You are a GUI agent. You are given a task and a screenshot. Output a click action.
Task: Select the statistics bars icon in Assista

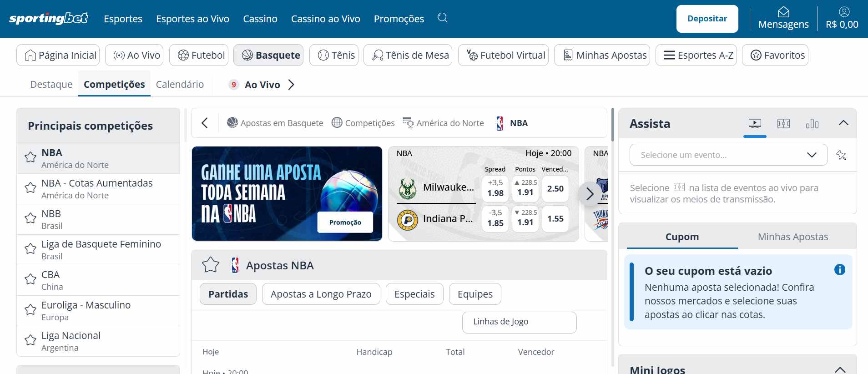pyautogui.click(x=812, y=124)
